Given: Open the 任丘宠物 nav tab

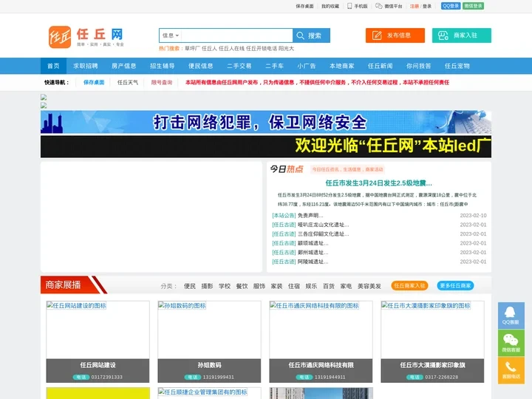Looking at the screenshot, I should 457,66.
